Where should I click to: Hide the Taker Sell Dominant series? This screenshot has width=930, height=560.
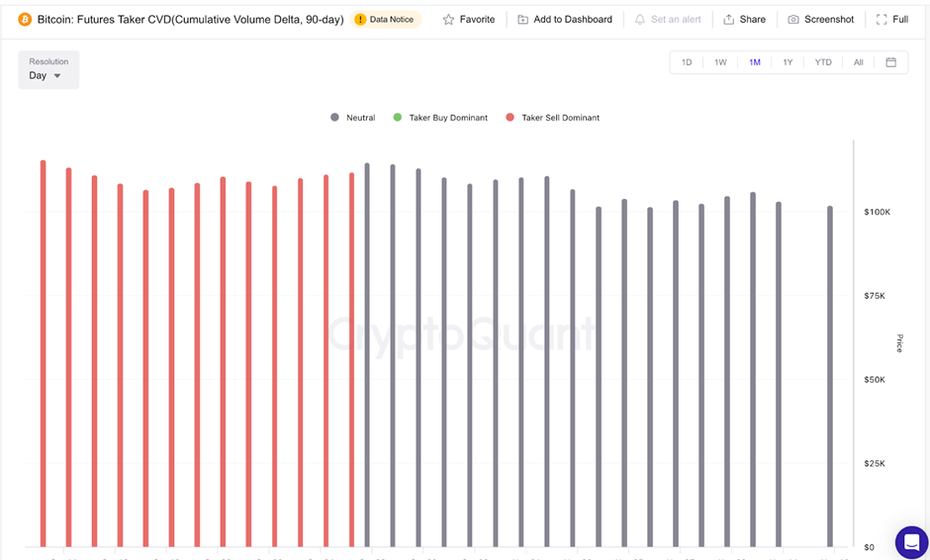[x=553, y=118]
